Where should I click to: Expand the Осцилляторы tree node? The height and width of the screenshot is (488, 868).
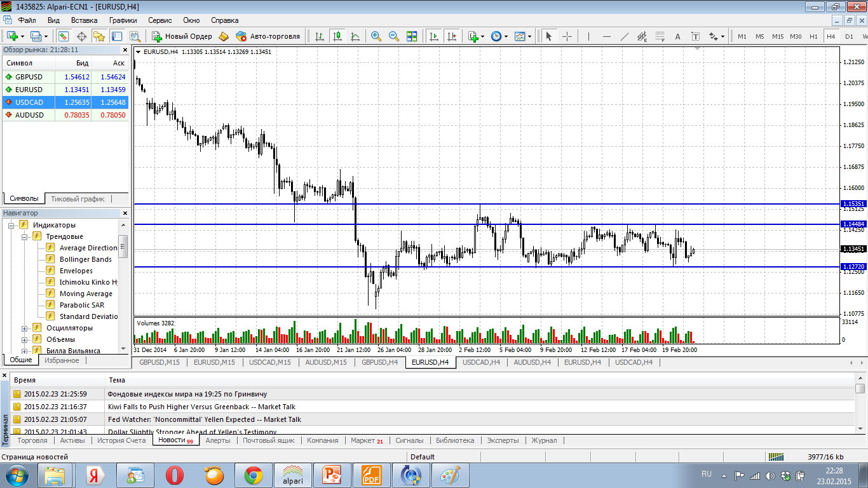[25, 328]
